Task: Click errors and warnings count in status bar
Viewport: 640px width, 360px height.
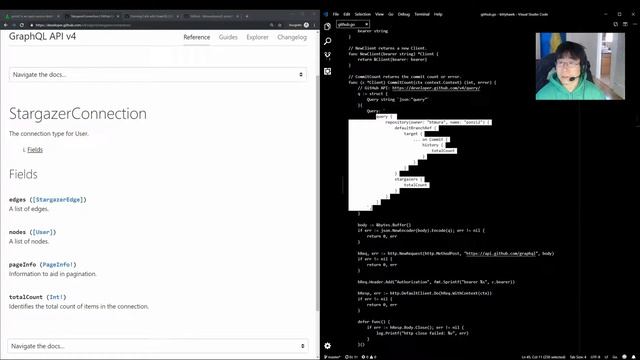Action: pos(369,357)
